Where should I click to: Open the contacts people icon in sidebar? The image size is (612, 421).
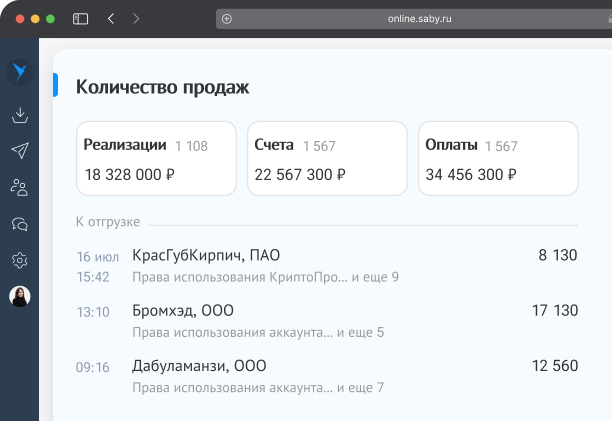(x=19, y=187)
